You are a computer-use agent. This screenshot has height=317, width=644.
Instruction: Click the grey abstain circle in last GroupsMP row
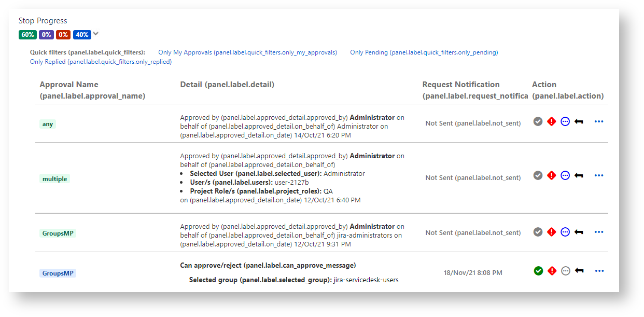[x=565, y=271]
